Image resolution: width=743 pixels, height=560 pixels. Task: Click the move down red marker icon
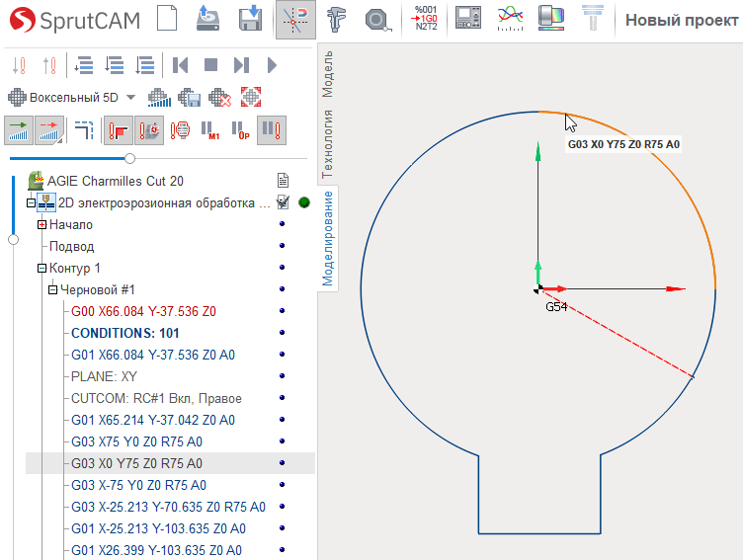pos(19,65)
